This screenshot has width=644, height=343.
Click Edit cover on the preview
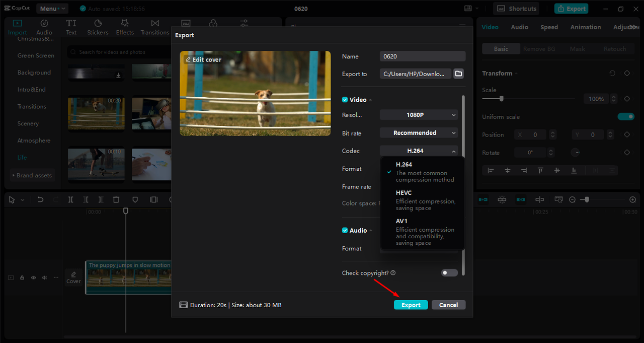pyautogui.click(x=203, y=59)
